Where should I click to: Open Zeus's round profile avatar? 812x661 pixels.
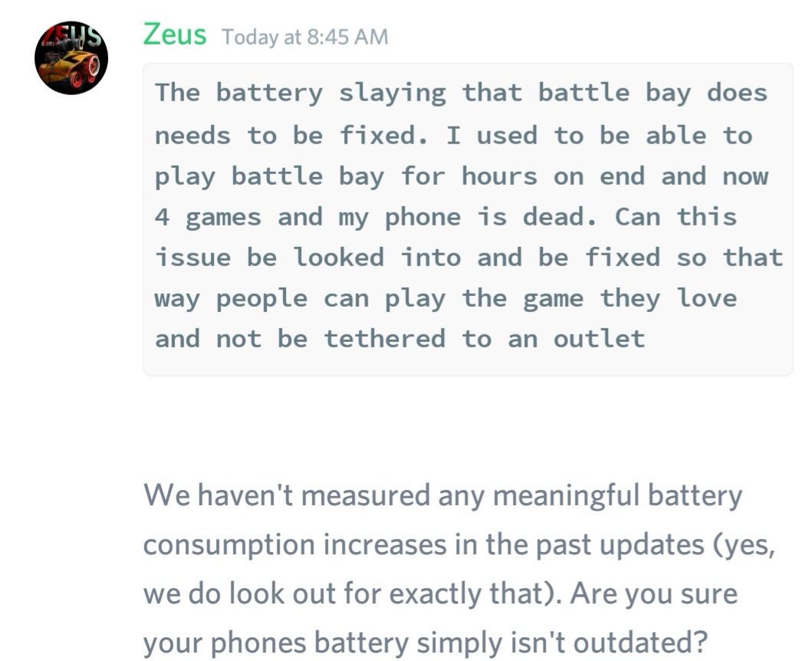(x=71, y=58)
